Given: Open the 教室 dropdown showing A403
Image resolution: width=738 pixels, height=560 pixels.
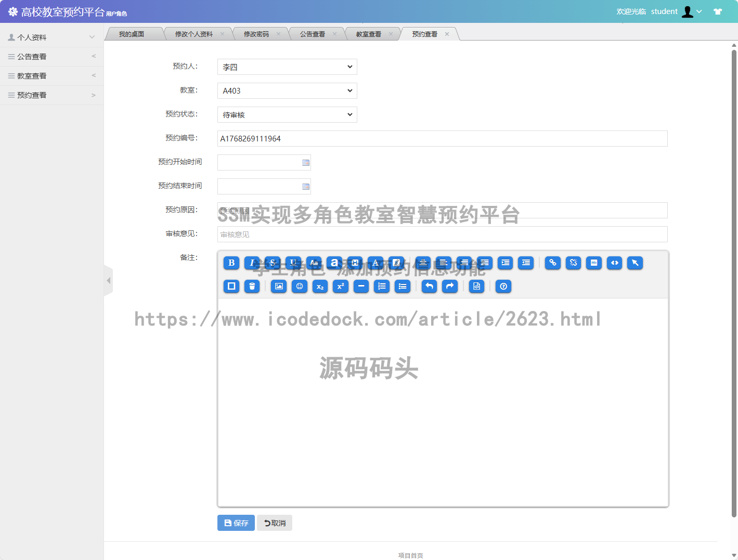Looking at the screenshot, I should tap(287, 91).
